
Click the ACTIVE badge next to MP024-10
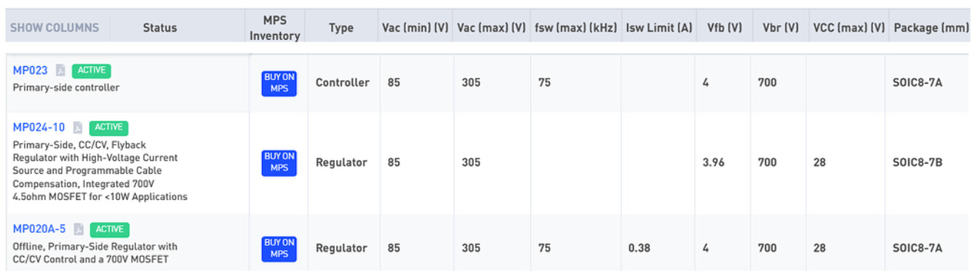pyautogui.click(x=109, y=127)
